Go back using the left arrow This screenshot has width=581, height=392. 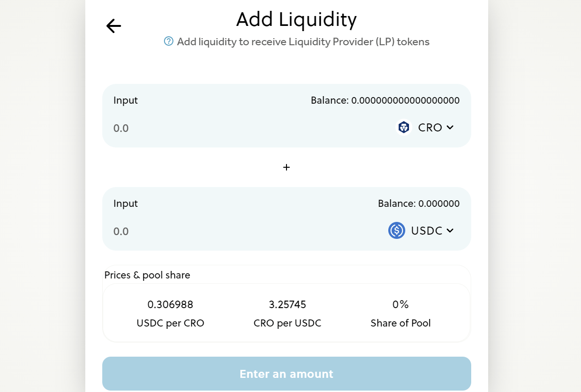[114, 26]
